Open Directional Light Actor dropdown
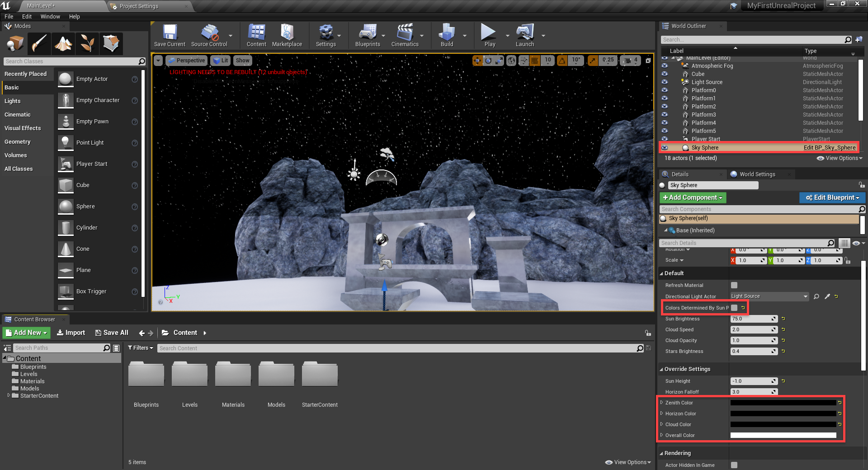The width and height of the screenshot is (868, 470). tap(769, 296)
